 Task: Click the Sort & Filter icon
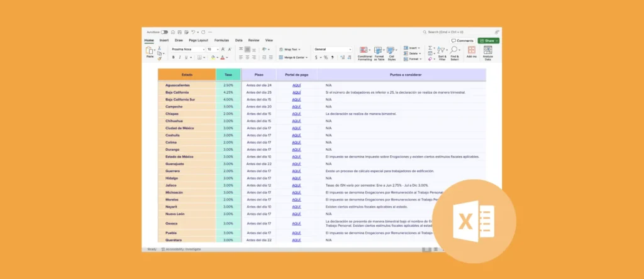441,52
